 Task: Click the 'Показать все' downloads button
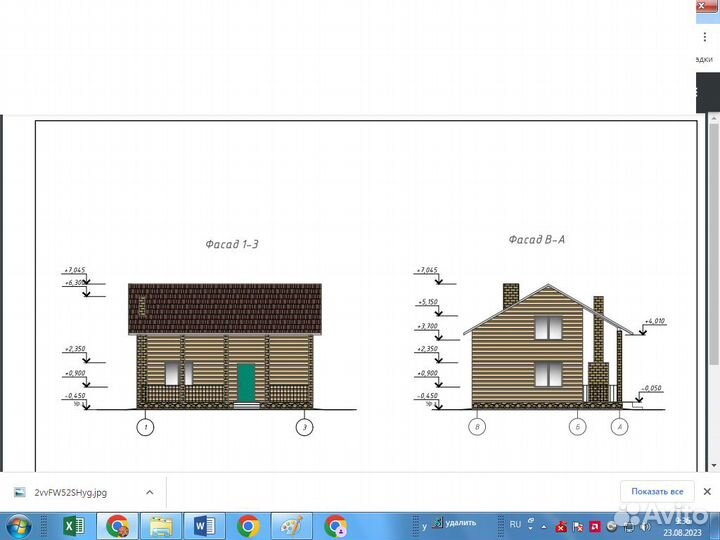pyautogui.click(x=658, y=491)
